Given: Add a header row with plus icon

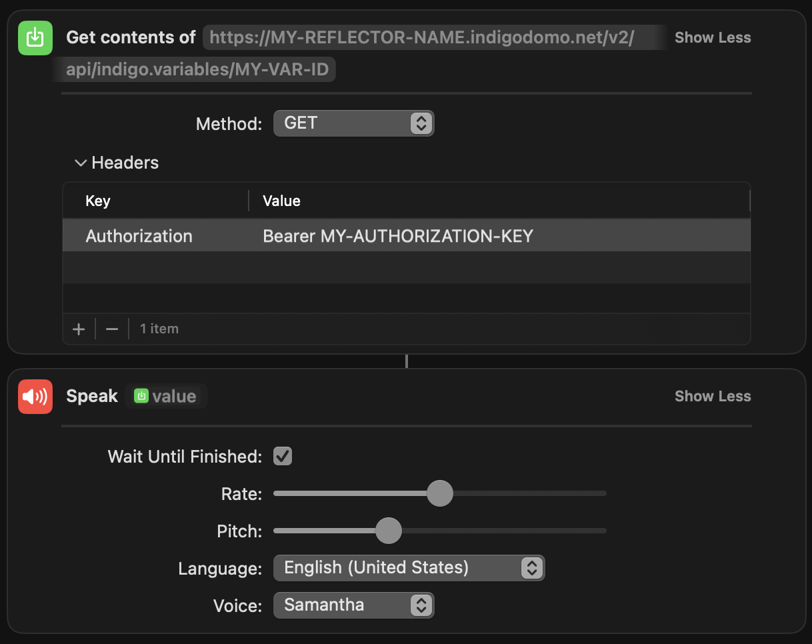Looking at the screenshot, I should point(79,329).
